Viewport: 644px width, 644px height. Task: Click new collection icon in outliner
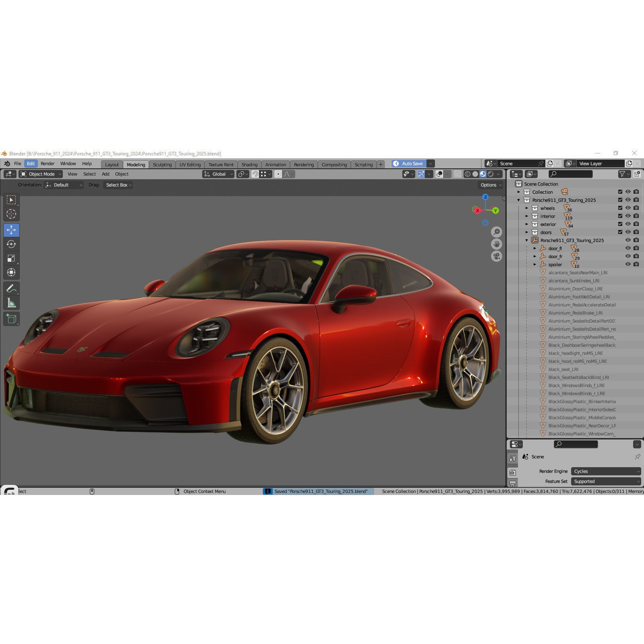637,174
